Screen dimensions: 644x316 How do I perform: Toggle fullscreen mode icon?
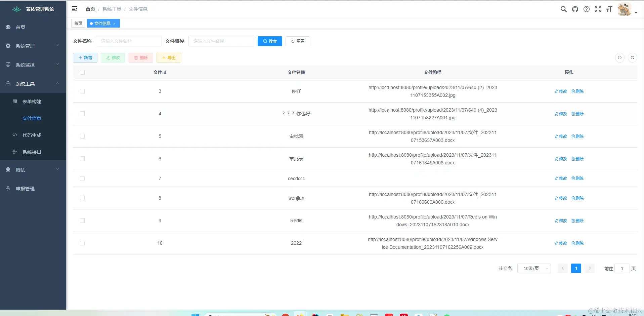click(x=598, y=9)
